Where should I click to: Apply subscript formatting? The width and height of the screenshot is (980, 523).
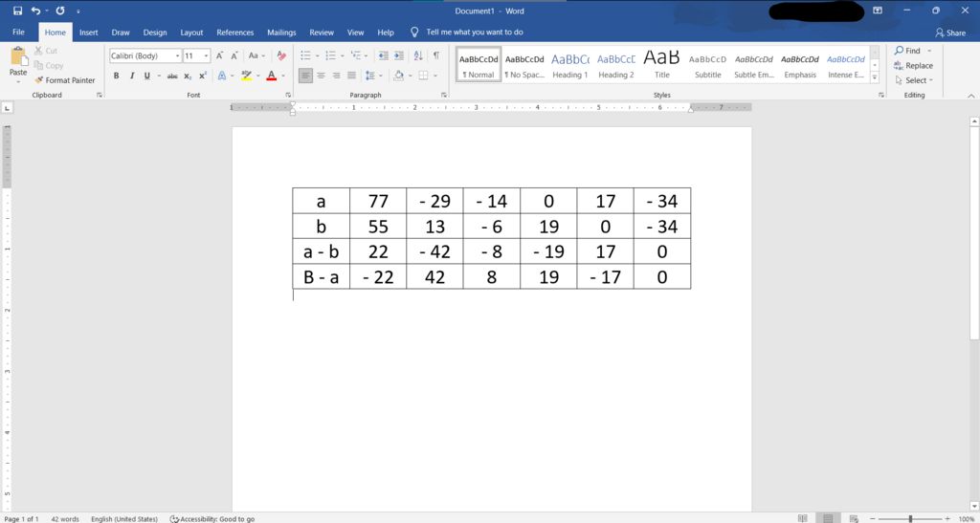click(189, 76)
